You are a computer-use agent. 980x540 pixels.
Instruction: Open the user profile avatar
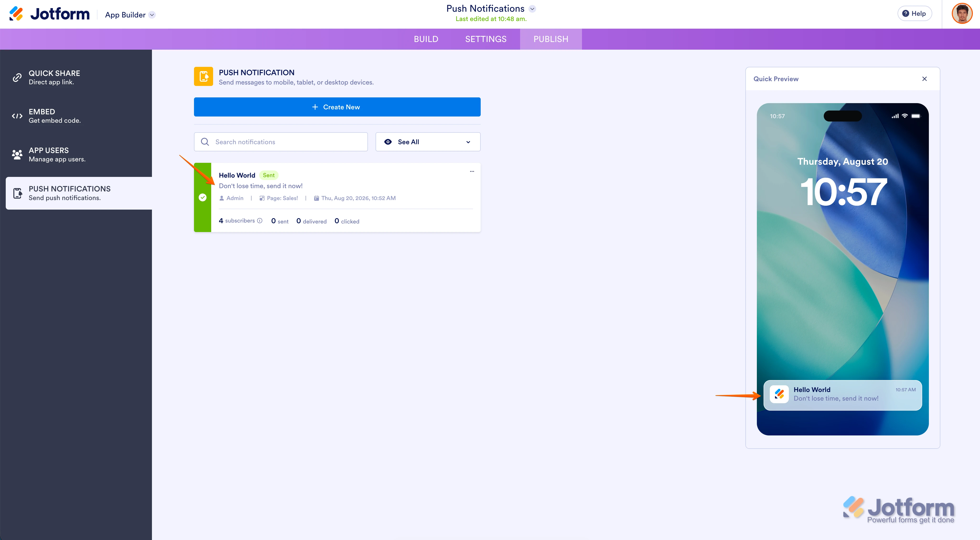click(x=962, y=14)
